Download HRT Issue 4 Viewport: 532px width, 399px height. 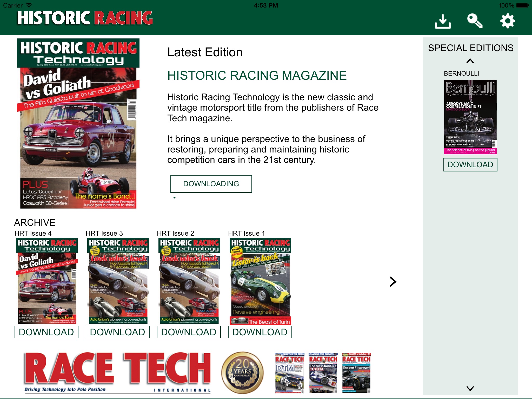pos(46,332)
